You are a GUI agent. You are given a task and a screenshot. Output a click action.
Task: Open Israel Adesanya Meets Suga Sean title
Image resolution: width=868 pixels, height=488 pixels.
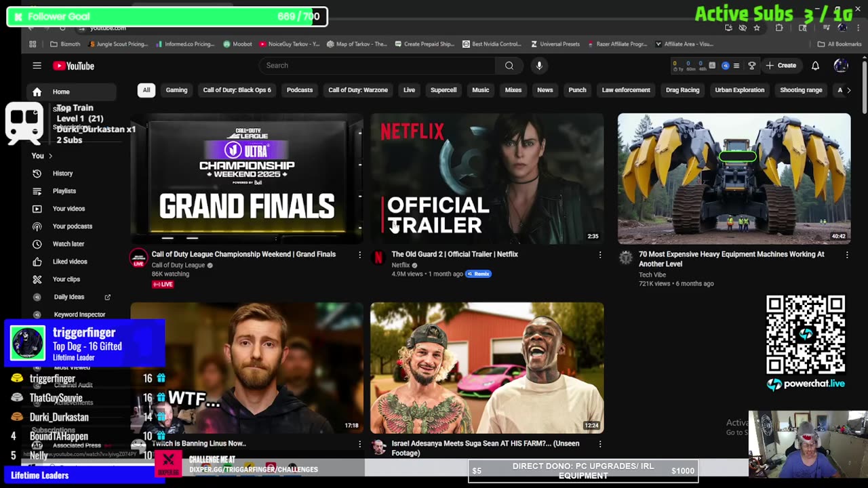pyautogui.click(x=486, y=448)
